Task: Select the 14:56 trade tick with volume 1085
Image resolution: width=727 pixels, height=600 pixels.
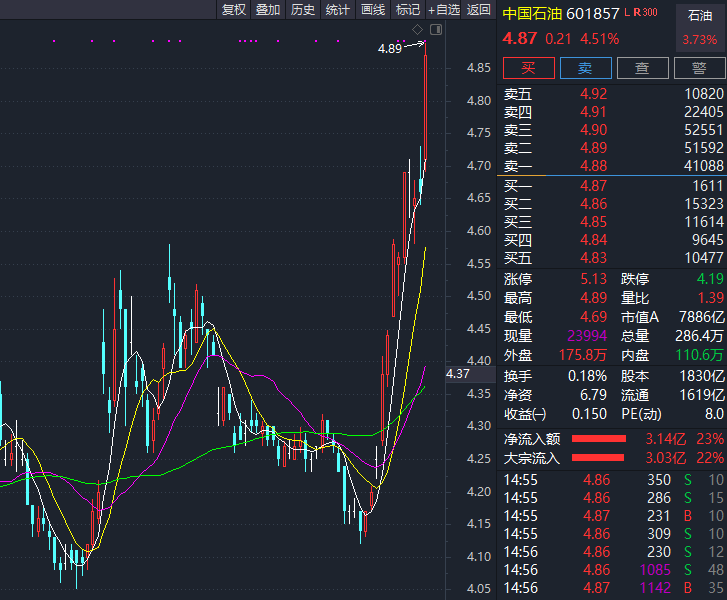Action: coord(614,570)
